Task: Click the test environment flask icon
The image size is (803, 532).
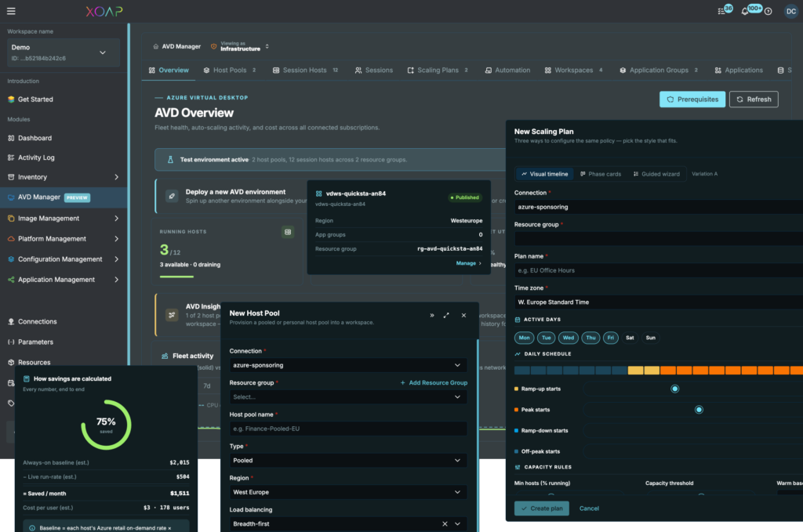Action: (x=170, y=160)
